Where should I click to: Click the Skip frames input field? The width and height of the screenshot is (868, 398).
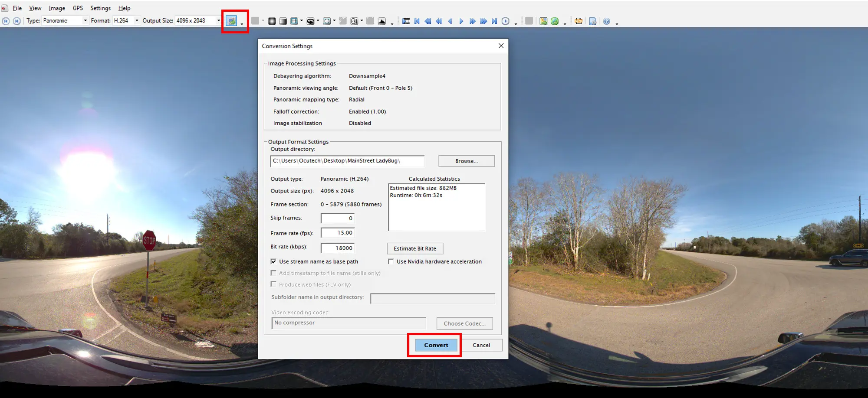click(338, 218)
